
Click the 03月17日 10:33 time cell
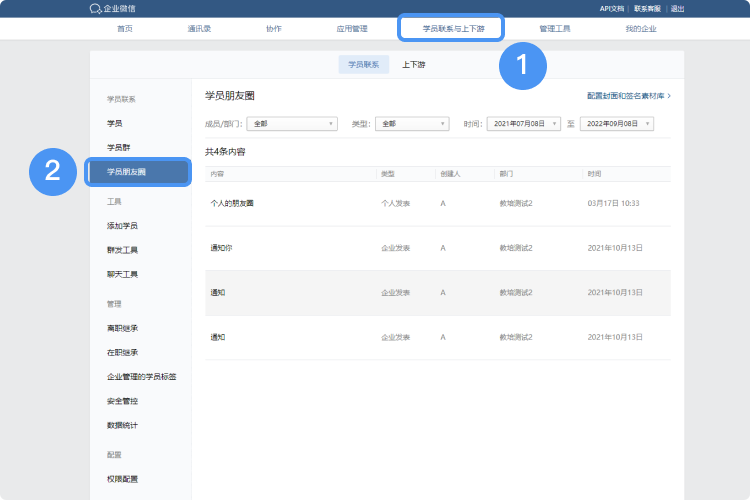tap(614, 203)
